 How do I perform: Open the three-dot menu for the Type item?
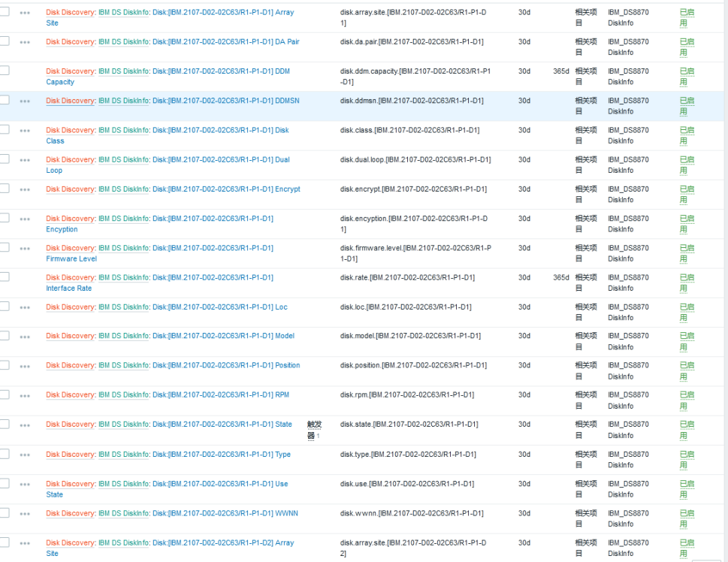[25, 455]
